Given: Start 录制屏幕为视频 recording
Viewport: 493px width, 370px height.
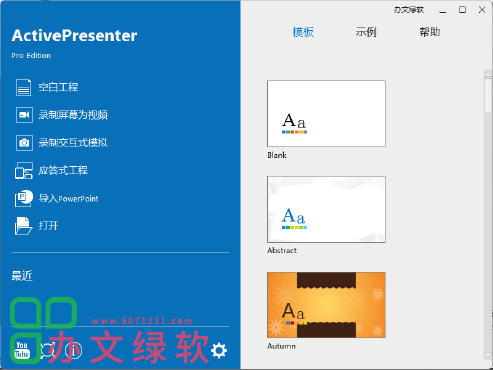Looking at the screenshot, I should tap(73, 115).
